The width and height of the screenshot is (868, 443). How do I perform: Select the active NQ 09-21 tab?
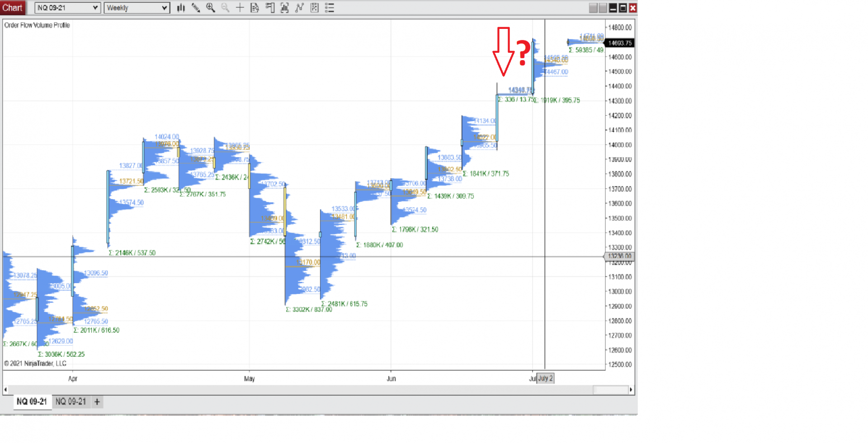click(32, 401)
